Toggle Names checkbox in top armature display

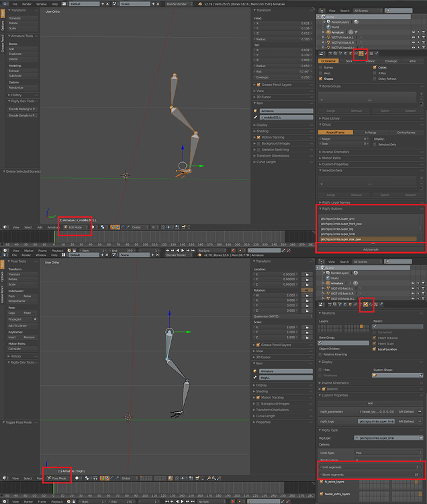[320, 67]
